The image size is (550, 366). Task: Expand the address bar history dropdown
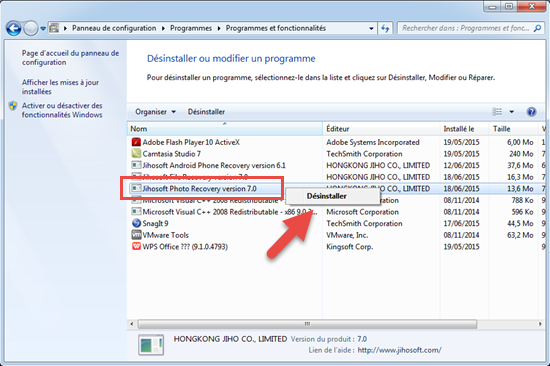click(371, 28)
